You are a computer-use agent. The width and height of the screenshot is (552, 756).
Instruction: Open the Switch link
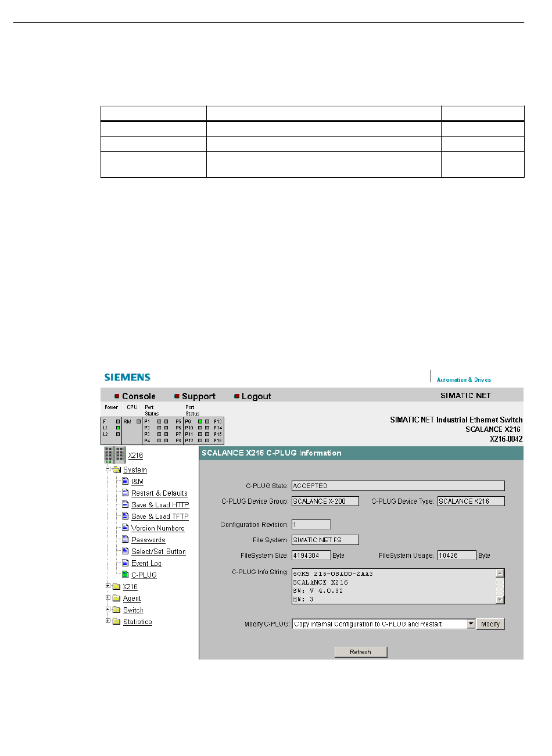tap(133, 610)
